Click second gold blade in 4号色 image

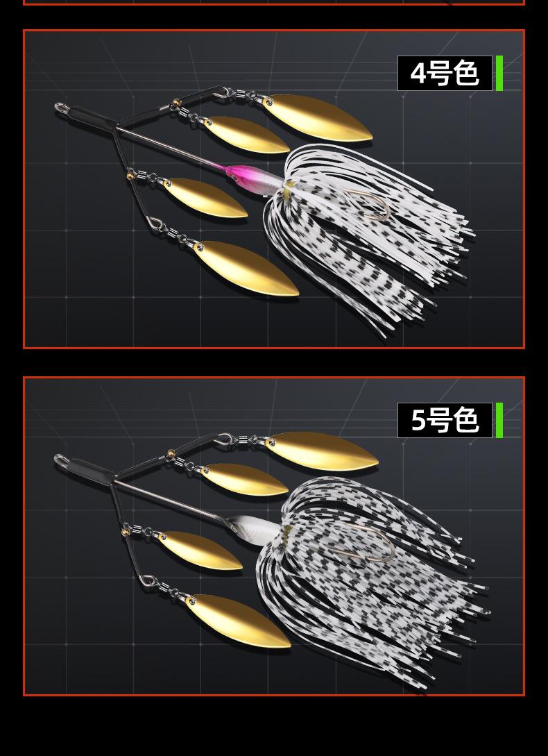(246, 135)
